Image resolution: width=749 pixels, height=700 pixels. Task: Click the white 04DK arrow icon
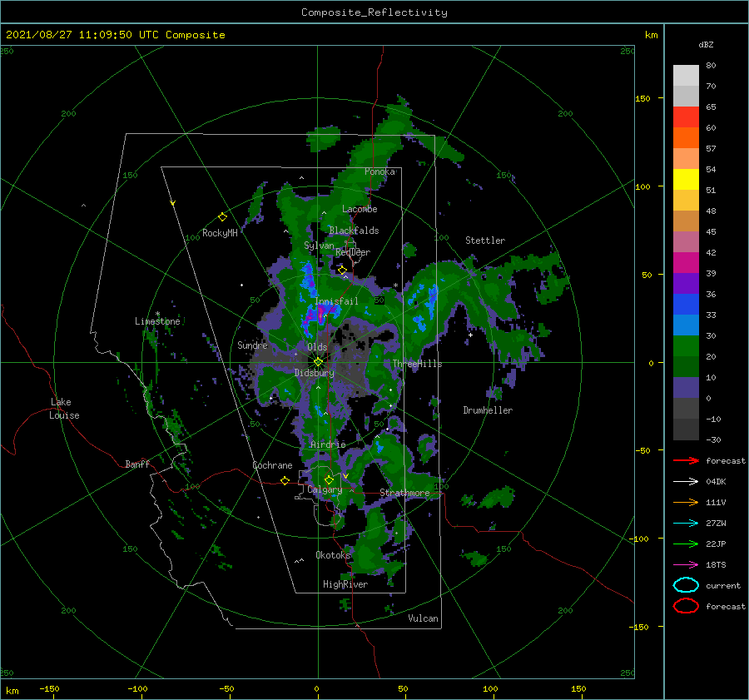[686, 481]
